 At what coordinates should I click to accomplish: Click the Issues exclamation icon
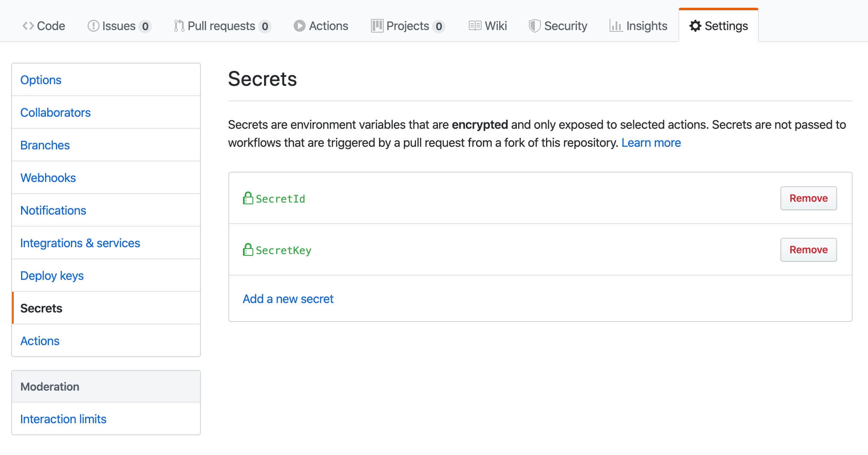(x=93, y=26)
